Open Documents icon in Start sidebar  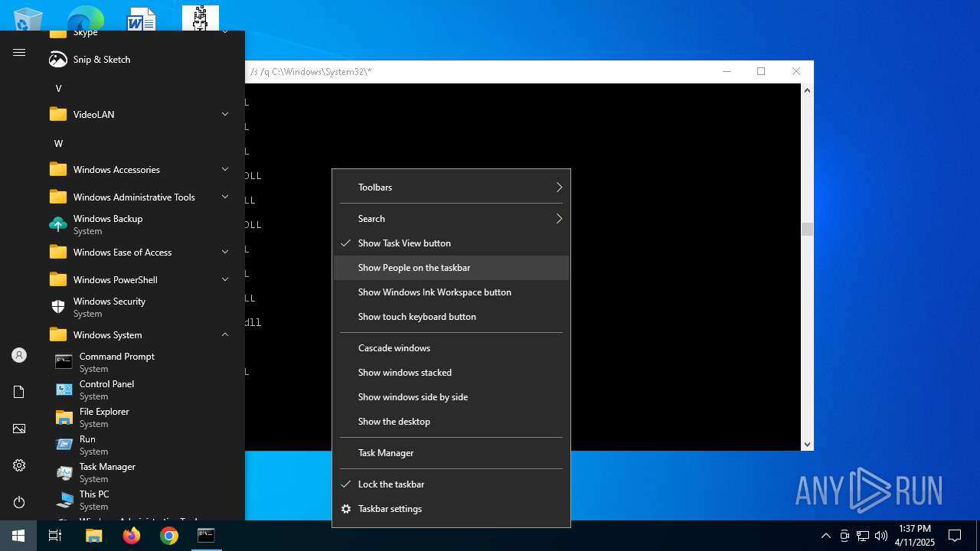[x=19, y=392]
